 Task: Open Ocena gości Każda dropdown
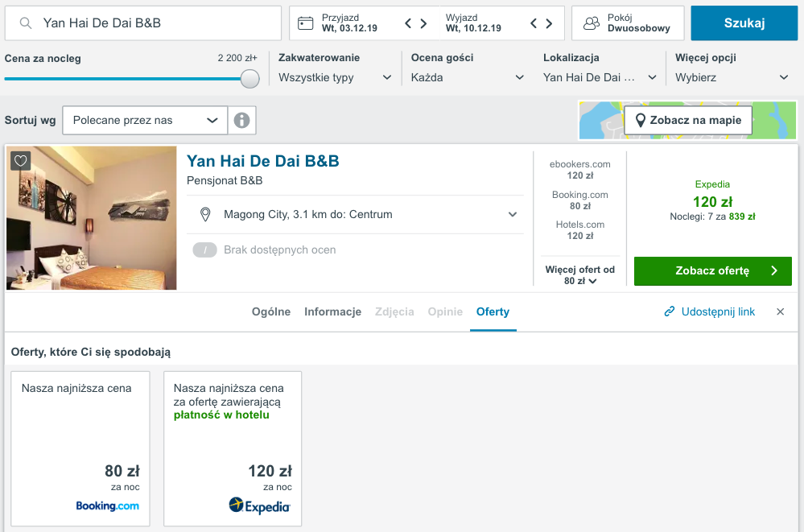coord(467,77)
